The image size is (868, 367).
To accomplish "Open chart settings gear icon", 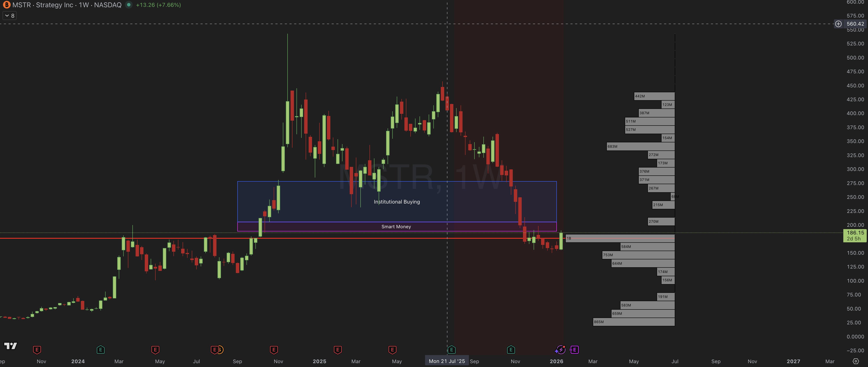I will (855, 361).
